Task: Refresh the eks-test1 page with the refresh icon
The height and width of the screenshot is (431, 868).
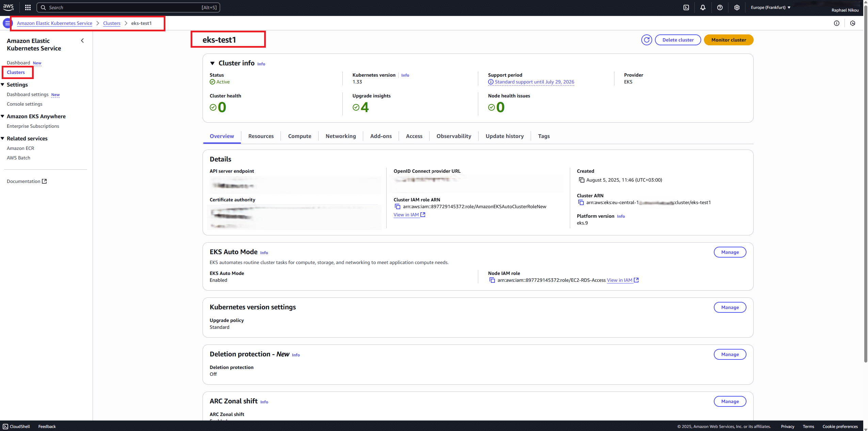Action: pyautogui.click(x=646, y=40)
